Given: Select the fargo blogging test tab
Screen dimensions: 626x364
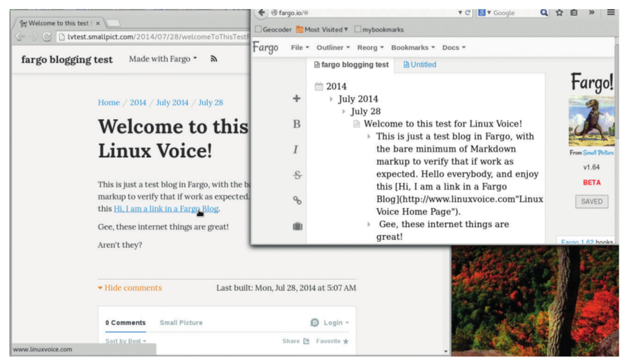Looking at the screenshot, I should click(x=351, y=65).
